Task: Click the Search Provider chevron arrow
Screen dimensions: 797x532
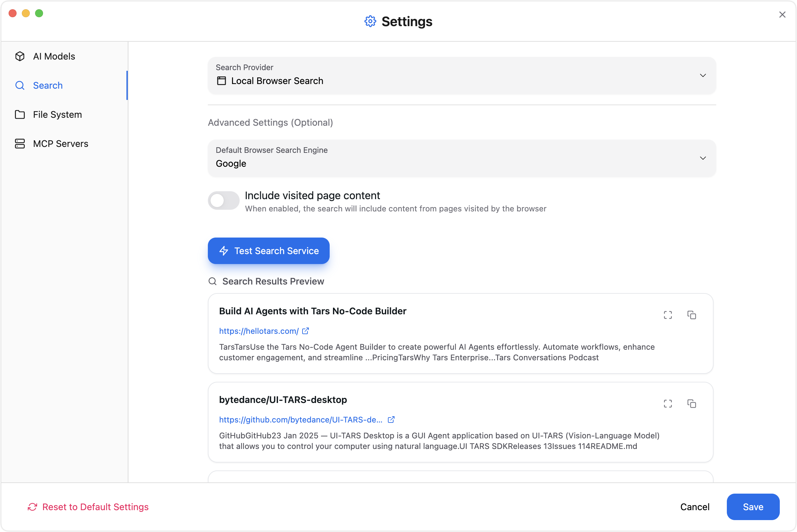Action: click(703, 75)
